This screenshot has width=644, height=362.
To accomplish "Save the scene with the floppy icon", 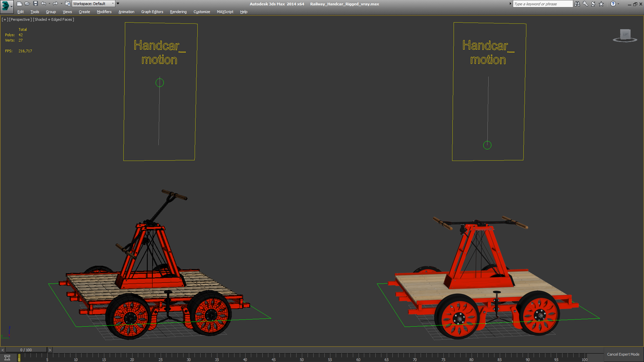I will 36,4.
